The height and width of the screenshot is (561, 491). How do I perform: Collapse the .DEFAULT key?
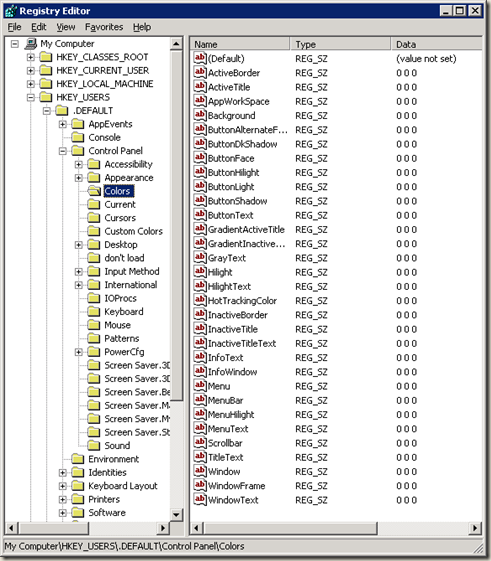[x=47, y=111]
